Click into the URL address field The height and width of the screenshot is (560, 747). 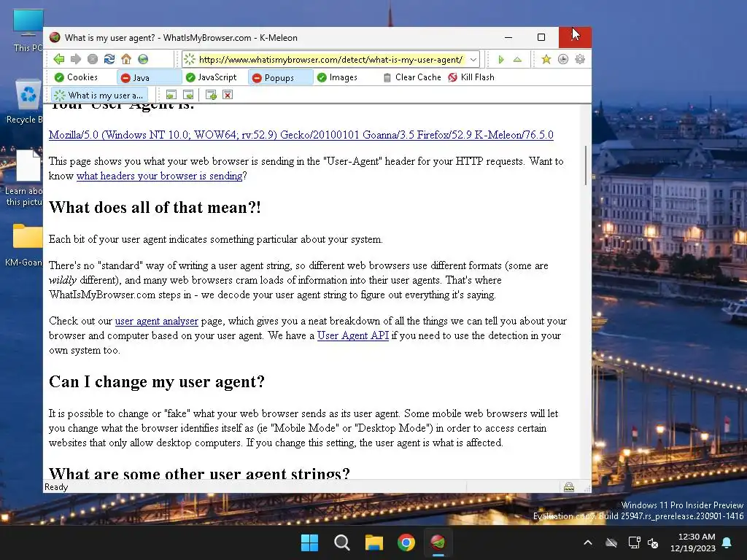pyautogui.click(x=330, y=60)
